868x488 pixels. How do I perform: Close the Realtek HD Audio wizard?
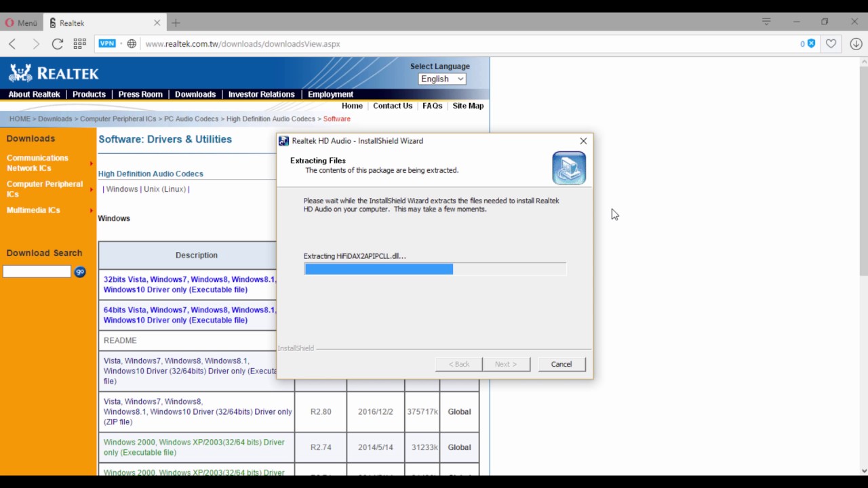click(583, 141)
